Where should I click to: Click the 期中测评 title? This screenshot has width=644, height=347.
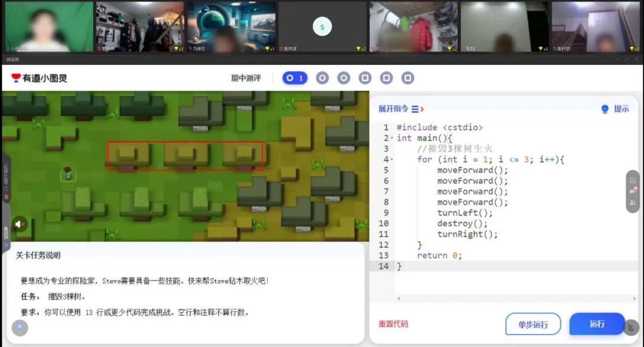246,78
